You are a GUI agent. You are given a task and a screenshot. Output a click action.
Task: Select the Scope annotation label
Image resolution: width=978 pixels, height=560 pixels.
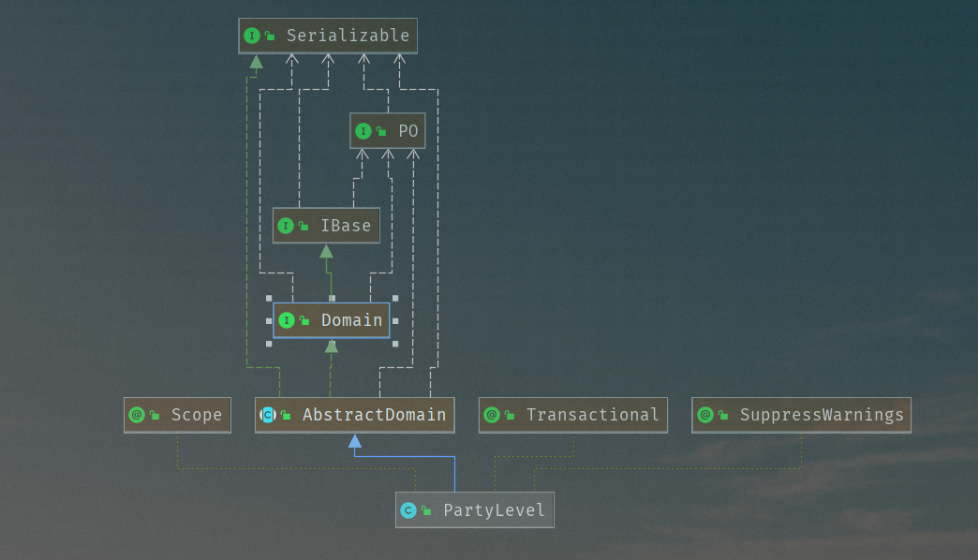(196, 415)
